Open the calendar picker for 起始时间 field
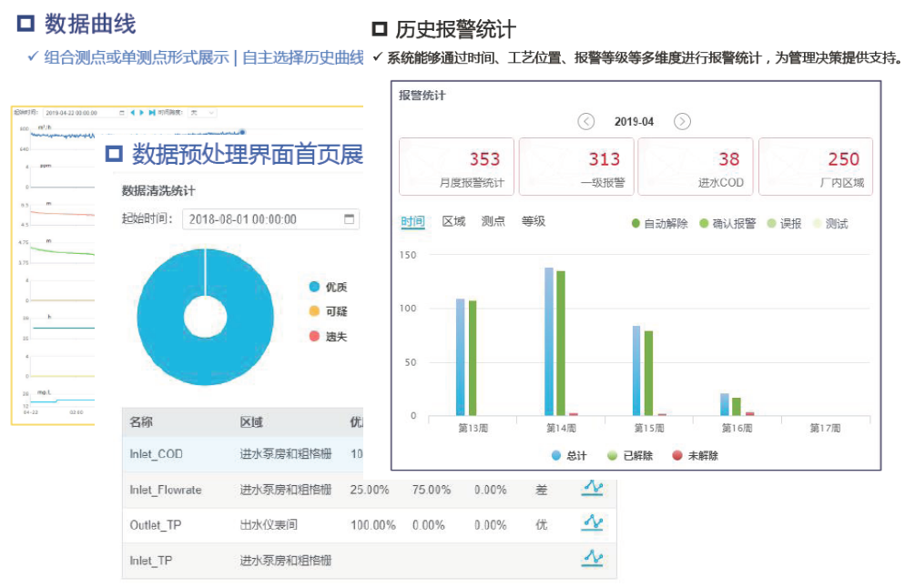Screen dimensions: 905x588 click(x=349, y=218)
